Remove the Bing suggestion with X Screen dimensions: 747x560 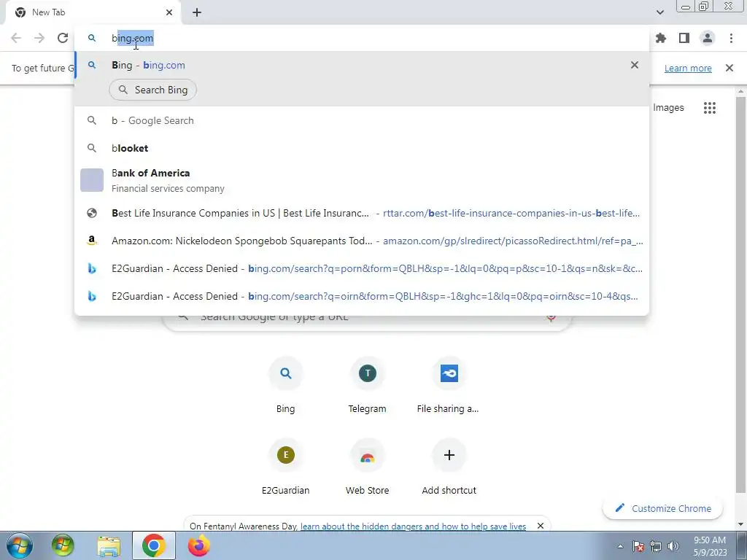click(x=635, y=65)
